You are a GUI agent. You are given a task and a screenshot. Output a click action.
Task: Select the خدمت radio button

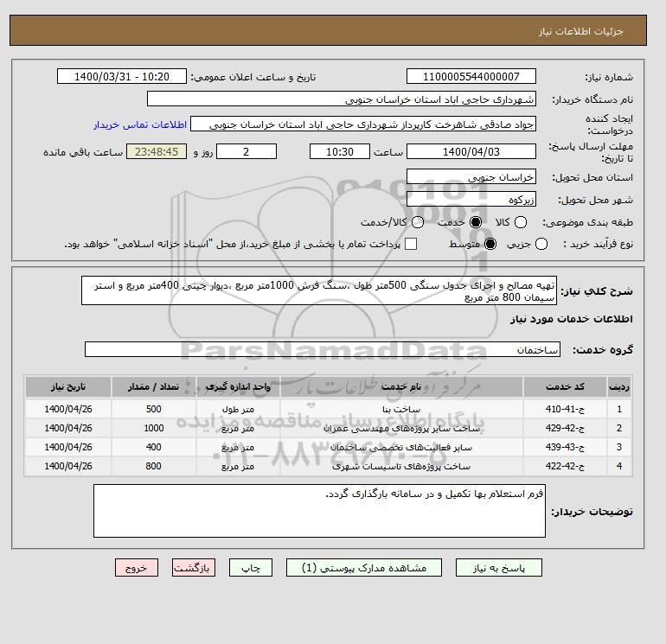[476, 222]
